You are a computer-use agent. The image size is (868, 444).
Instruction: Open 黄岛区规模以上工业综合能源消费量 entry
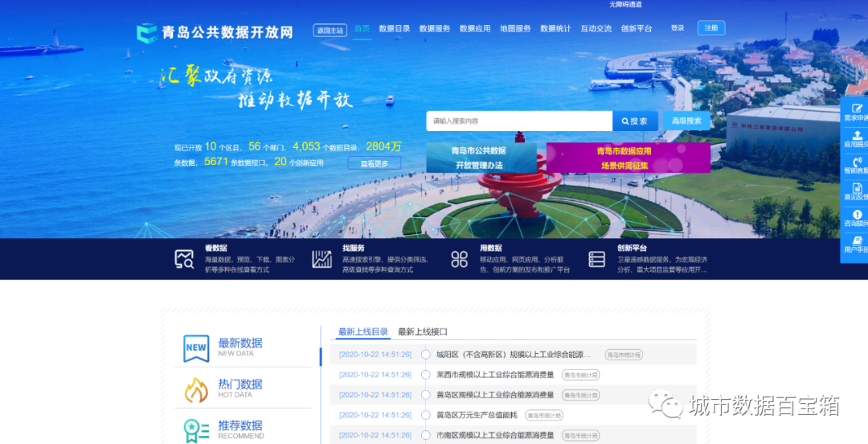pyautogui.click(x=495, y=395)
